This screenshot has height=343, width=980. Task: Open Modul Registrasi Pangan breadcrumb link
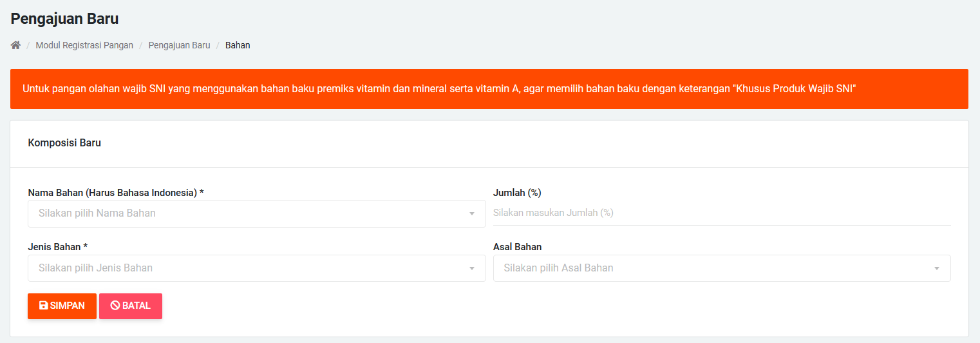[x=84, y=45]
